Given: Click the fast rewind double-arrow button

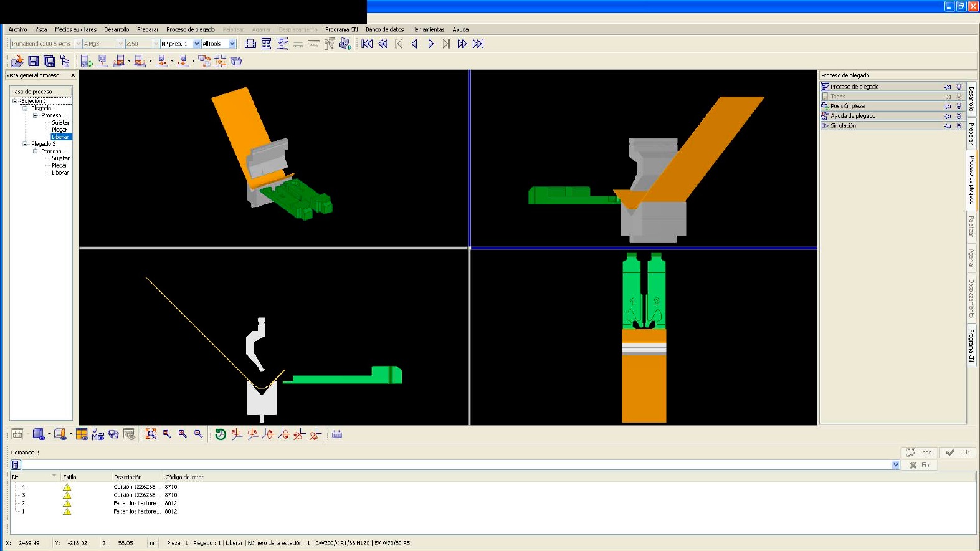Looking at the screenshot, I should coord(383,44).
